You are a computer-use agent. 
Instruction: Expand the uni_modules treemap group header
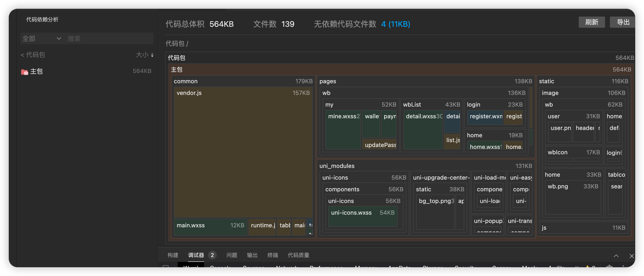(337, 166)
